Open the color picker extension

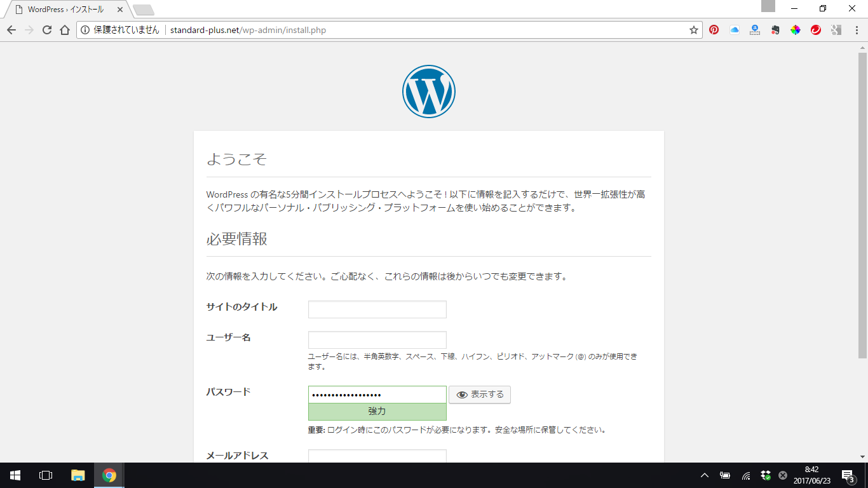coord(796,30)
